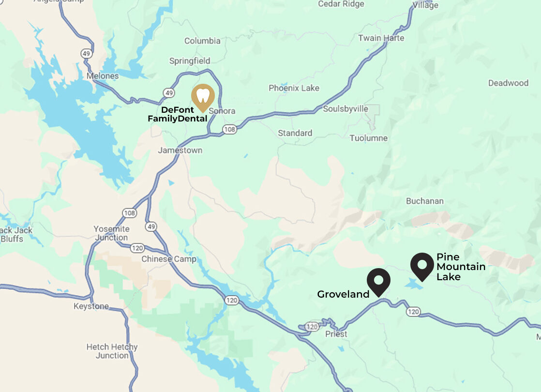
Task: Select the Keystone place label
Action: 91,306
